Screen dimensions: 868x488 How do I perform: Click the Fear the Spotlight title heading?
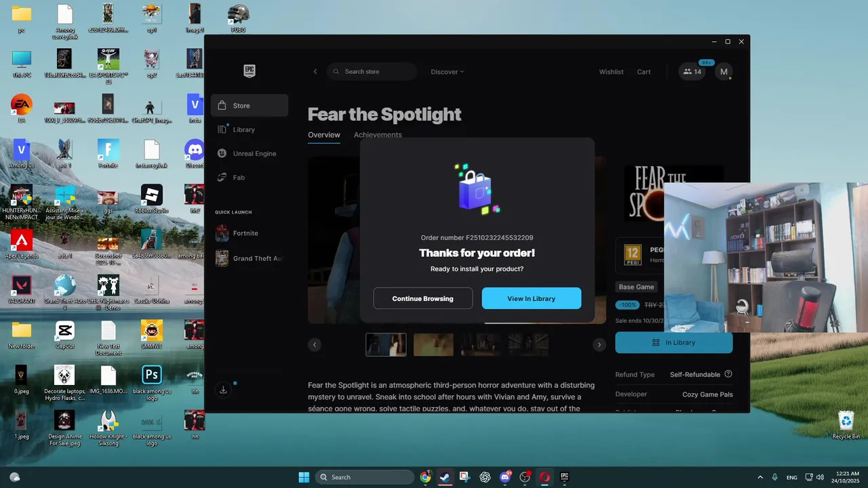(x=384, y=114)
